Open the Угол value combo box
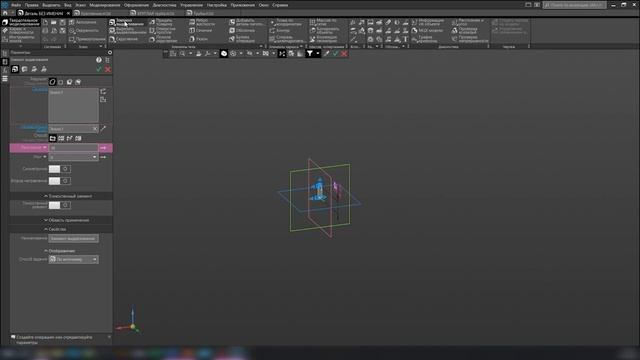The width and height of the screenshot is (640, 360). click(73, 157)
